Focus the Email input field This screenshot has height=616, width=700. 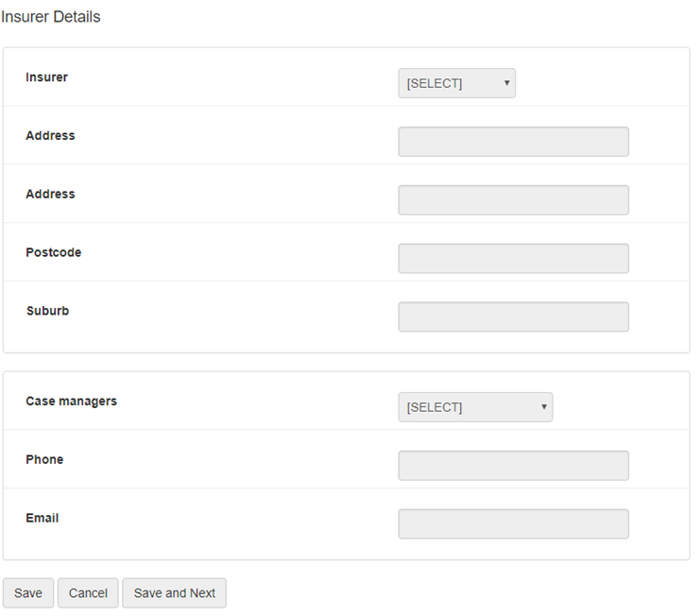coord(513,524)
